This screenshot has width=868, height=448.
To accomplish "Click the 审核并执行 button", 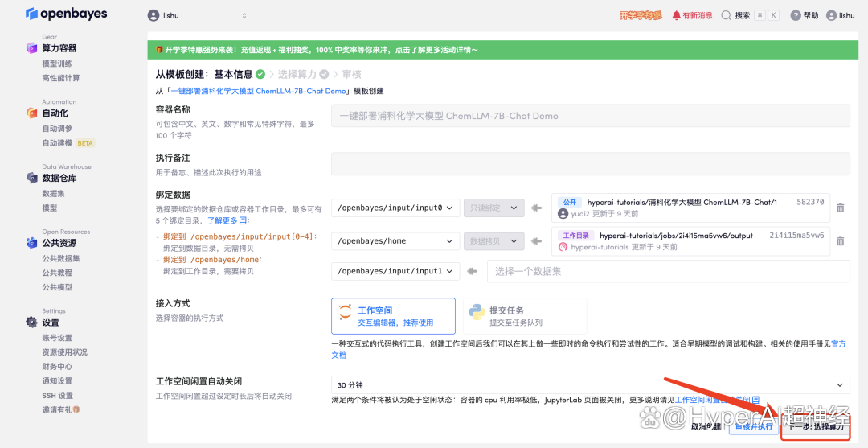I will click(753, 426).
